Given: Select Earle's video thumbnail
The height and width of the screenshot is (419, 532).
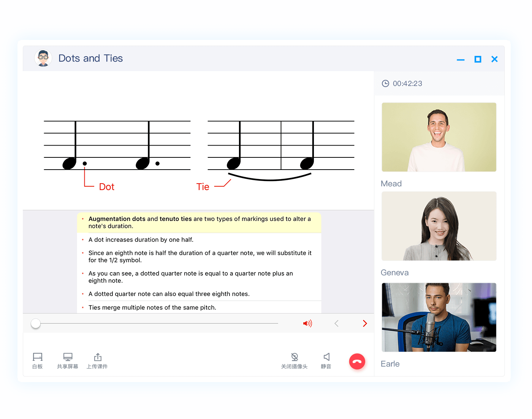Looking at the screenshot, I should (439, 317).
